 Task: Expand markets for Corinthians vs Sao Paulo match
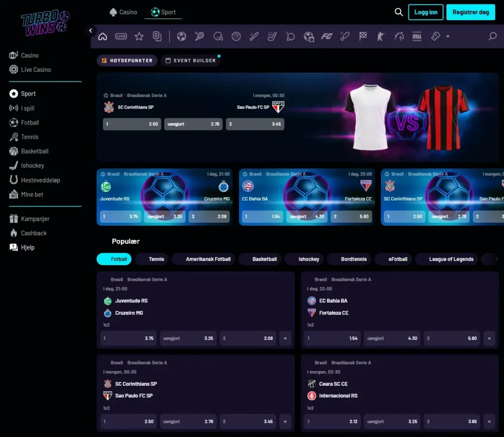tap(285, 422)
